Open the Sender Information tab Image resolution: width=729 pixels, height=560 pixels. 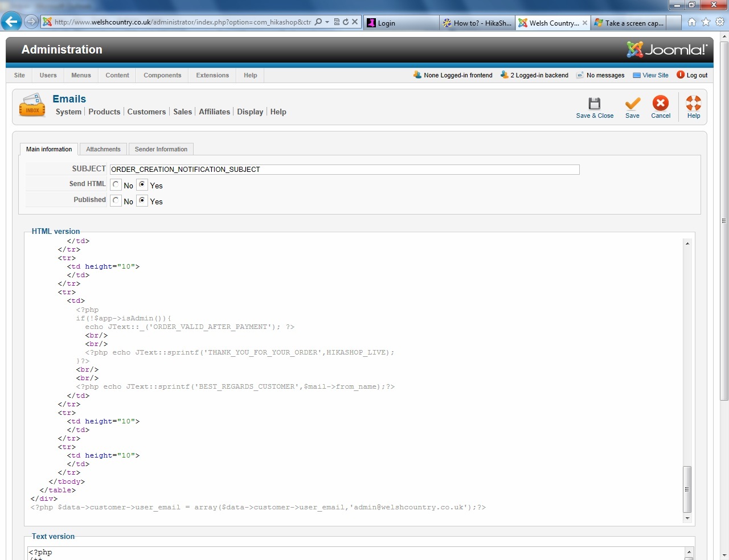coord(161,149)
